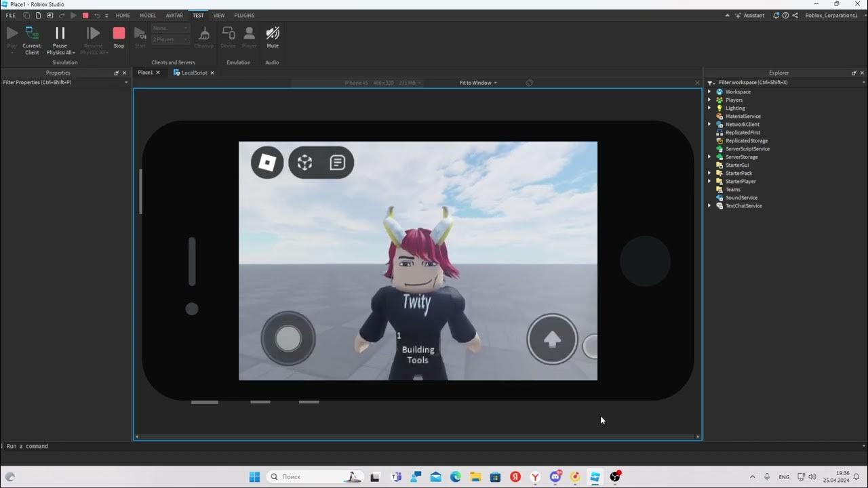Viewport: 868px width, 488px height.
Task: Open the Pause Physics: All dropdown
Action: tap(60, 53)
